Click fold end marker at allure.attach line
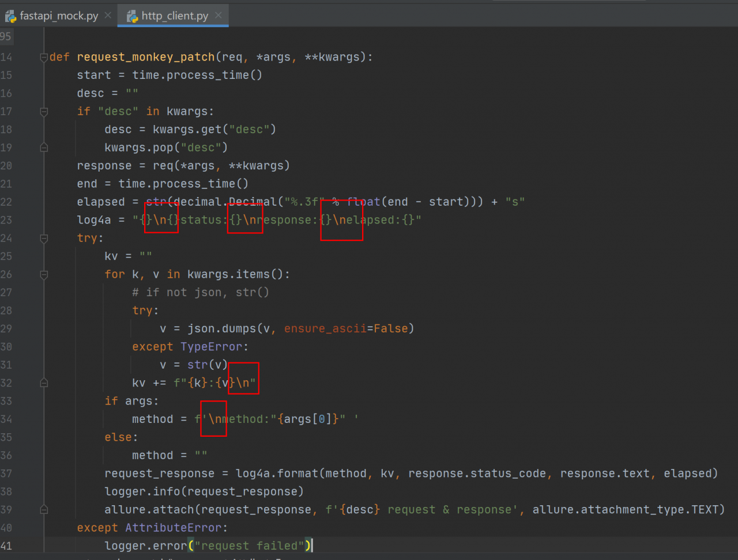 (x=43, y=509)
